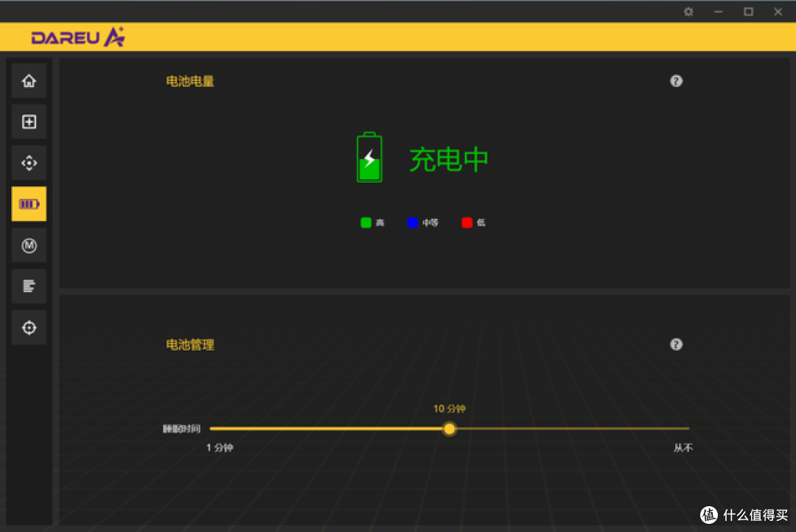
Task: Show help for 电池管理 section
Action: point(676,344)
